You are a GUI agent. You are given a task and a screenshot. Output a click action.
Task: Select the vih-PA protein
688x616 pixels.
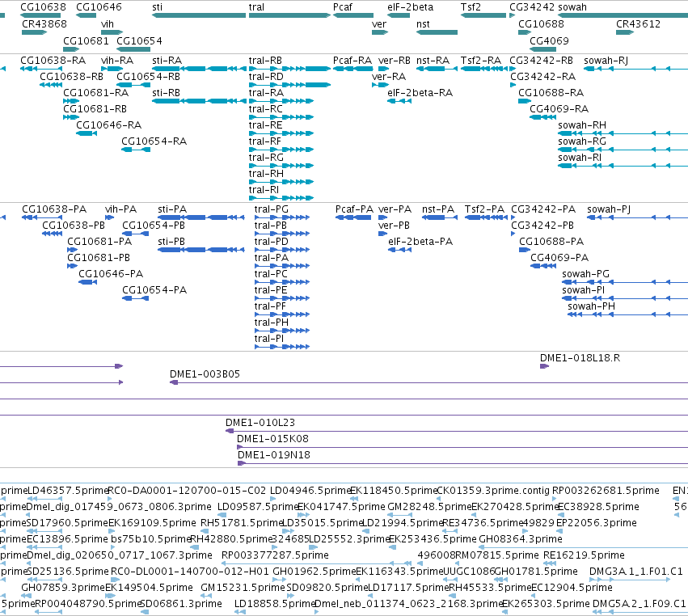pyautogui.click(x=110, y=217)
